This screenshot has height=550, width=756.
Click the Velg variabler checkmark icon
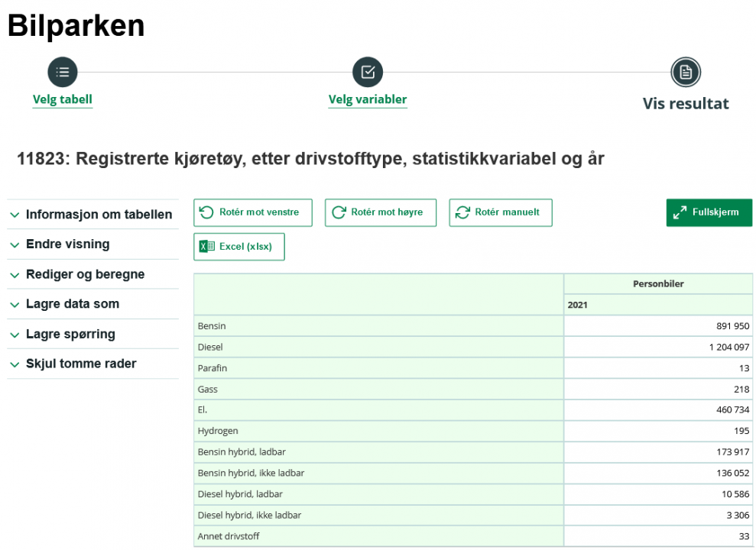click(x=368, y=71)
